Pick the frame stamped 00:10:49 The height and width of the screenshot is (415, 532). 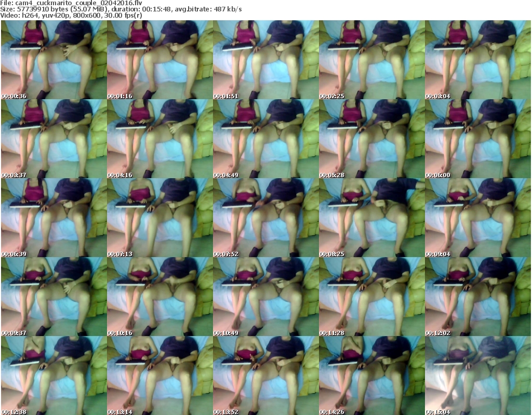point(265,297)
